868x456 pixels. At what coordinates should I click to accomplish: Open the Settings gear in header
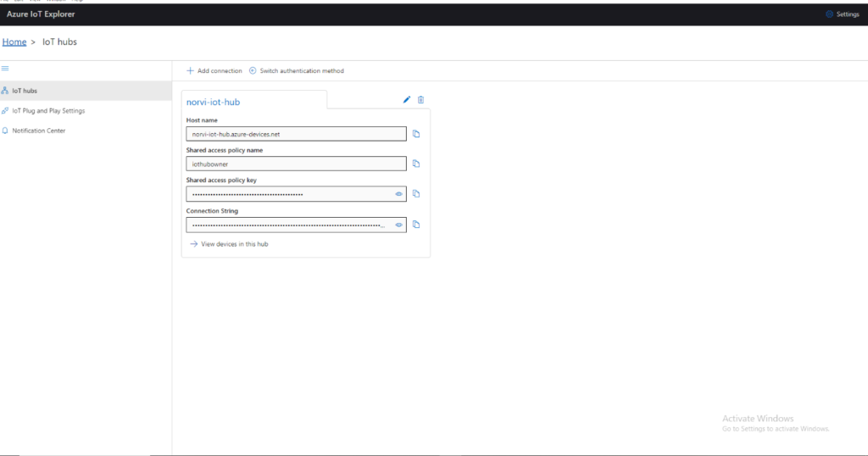(x=842, y=14)
